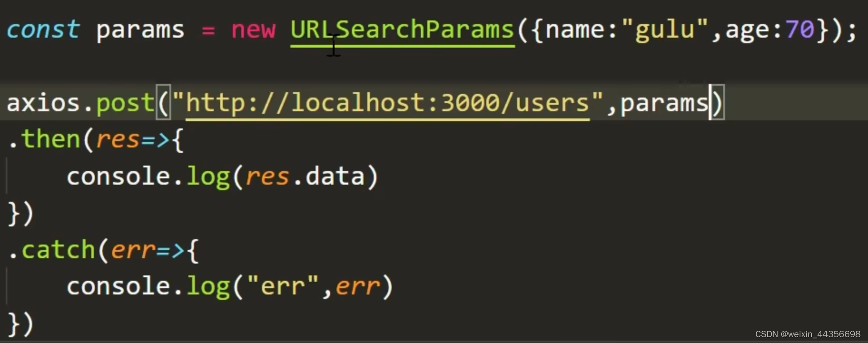
Task: Click the post method name
Action: [125, 104]
